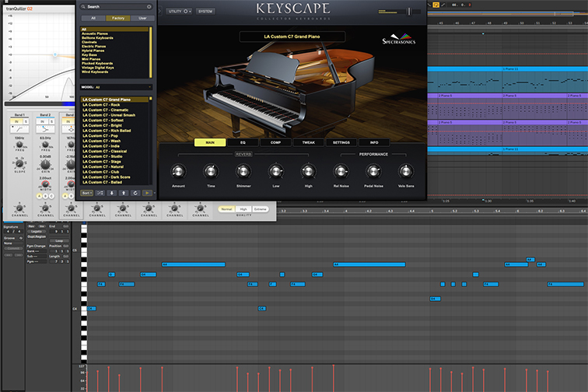This screenshot has height=392, width=588.
Task: Select Band 1 high-pass filter shape icon
Action: point(19,129)
